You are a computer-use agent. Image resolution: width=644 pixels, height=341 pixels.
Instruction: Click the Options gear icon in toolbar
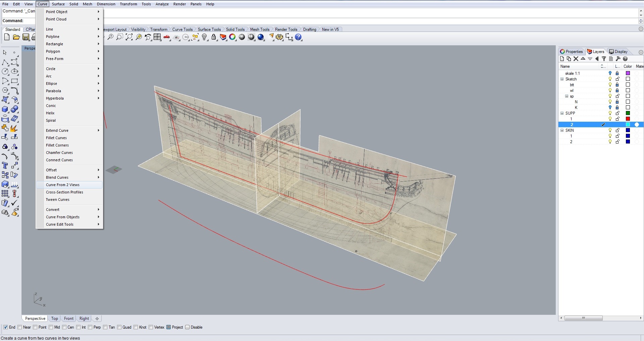pyautogui.click(x=279, y=37)
